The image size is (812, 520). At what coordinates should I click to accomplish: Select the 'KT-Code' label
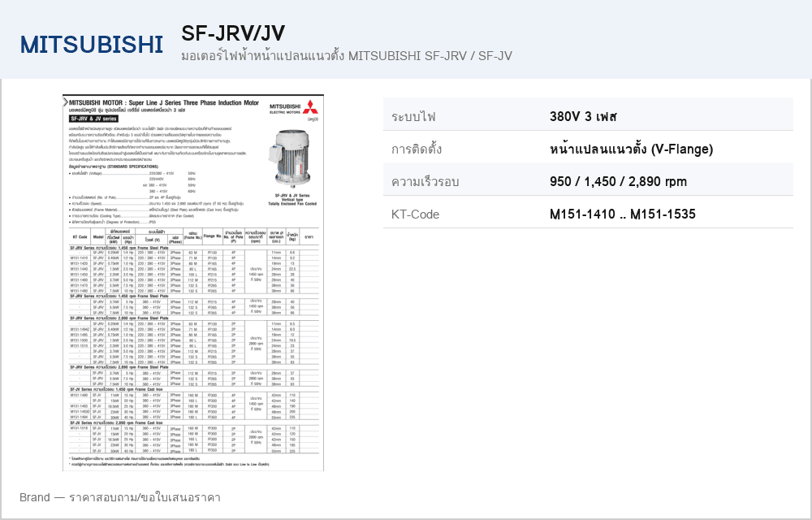[x=415, y=214]
